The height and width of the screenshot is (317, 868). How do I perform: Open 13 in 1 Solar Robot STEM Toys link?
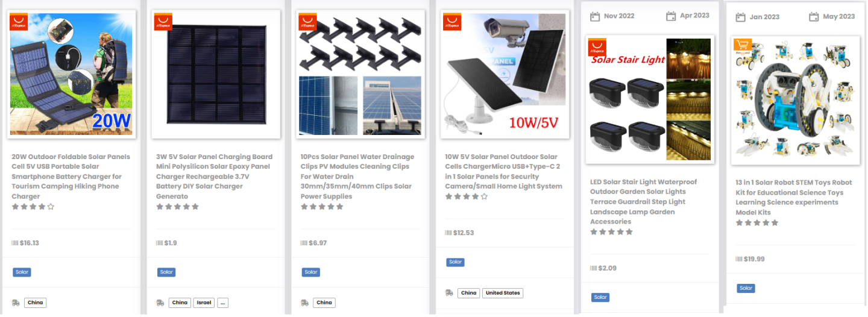[794, 197]
